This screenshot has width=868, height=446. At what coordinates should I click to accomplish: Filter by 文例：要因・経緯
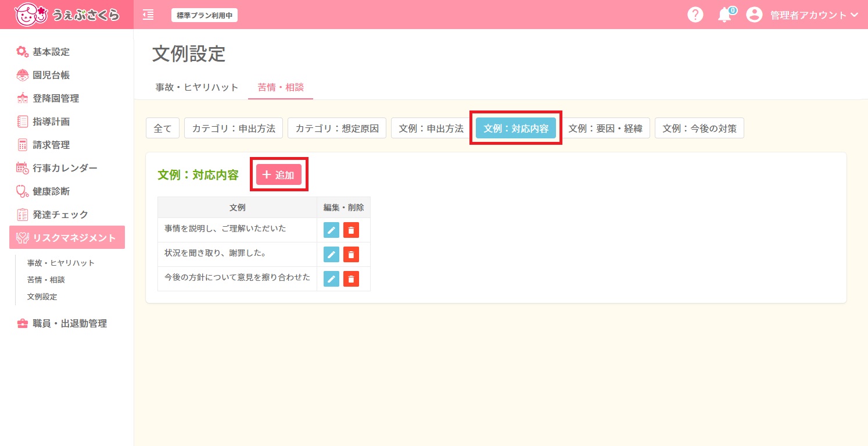(x=605, y=129)
